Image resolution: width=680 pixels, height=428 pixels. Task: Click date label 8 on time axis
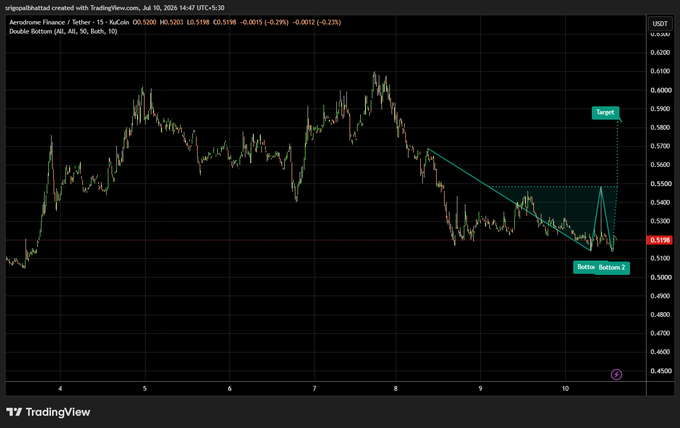[396, 389]
